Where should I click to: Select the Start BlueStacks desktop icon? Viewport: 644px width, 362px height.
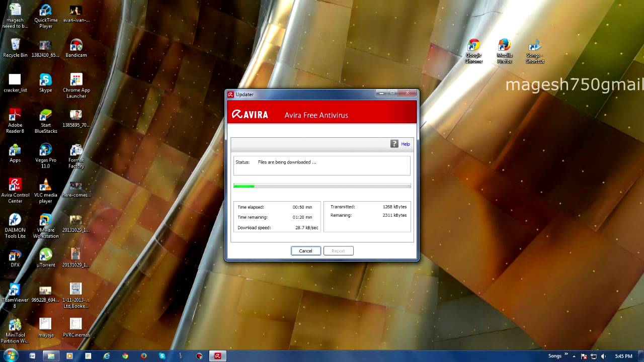(46, 121)
